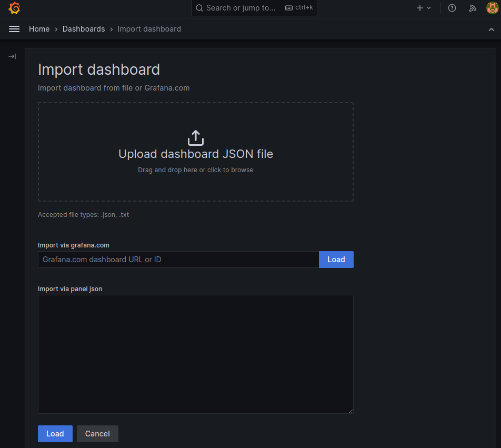Image resolution: width=501 pixels, height=448 pixels.
Task: Click the user profile avatar
Action: pyautogui.click(x=492, y=8)
